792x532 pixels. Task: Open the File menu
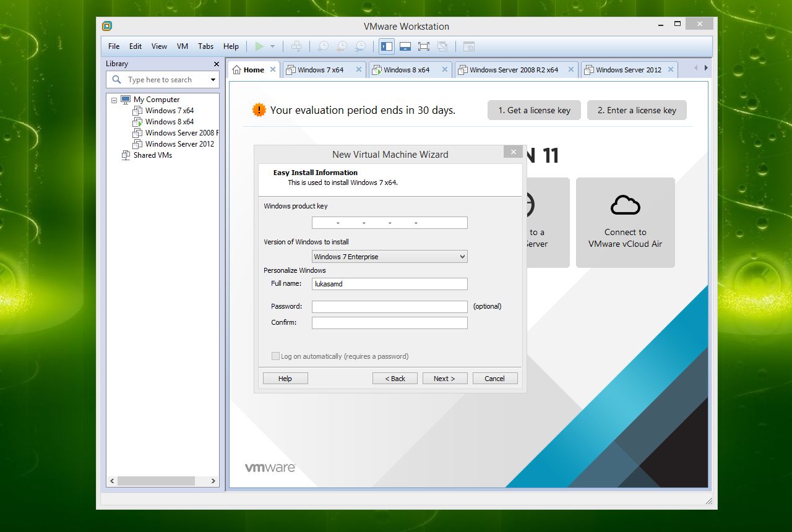(x=114, y=46)
